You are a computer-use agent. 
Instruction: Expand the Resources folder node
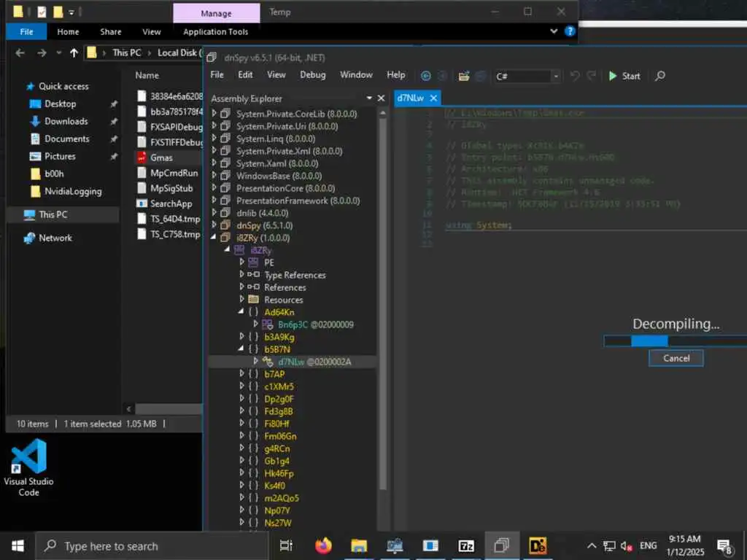(x=241, y=299)
